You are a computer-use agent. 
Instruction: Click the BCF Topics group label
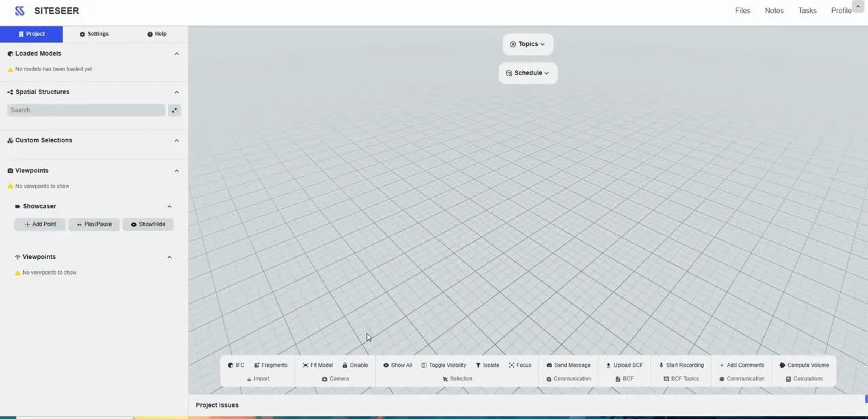(682, 379)
